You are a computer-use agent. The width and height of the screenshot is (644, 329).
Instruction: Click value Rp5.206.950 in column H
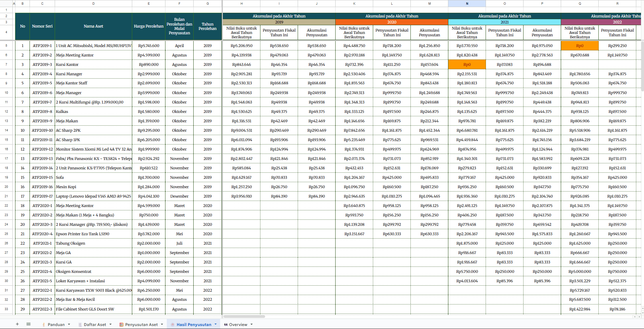point(241,45)
